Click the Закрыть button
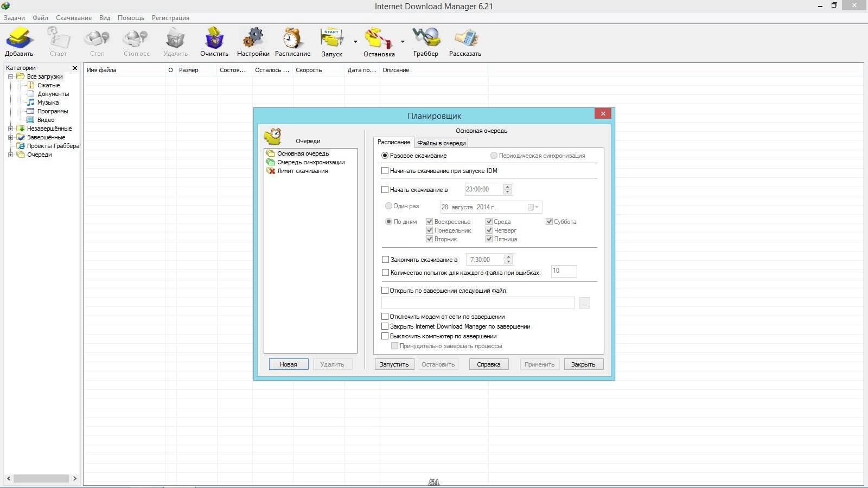 [x=584, y=364]
